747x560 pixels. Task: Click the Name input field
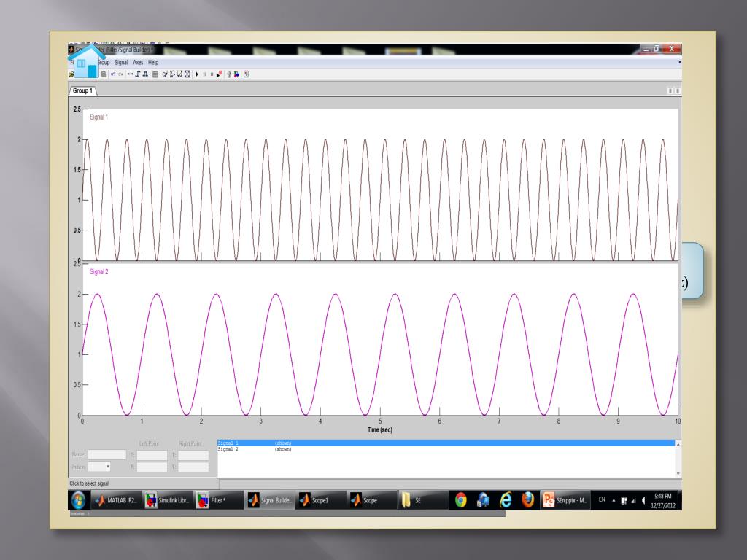tap(107, 455)
